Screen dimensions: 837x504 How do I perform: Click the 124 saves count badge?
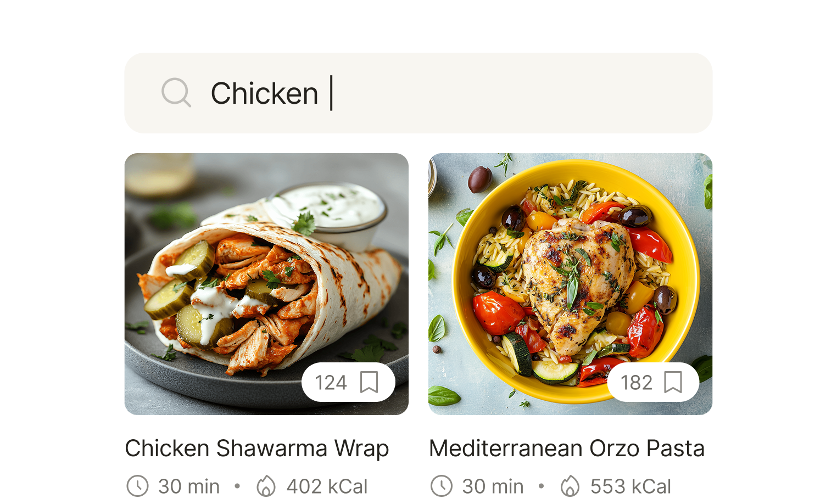pos(348,382)
